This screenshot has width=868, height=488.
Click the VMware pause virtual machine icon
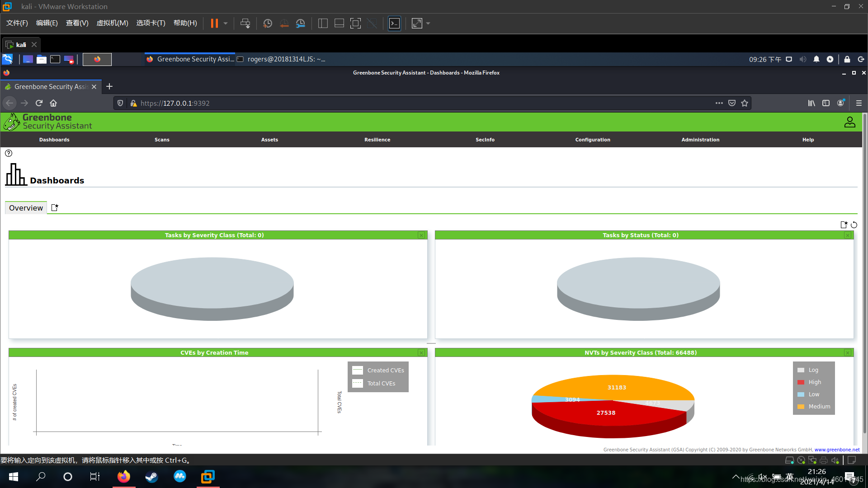point(214,23)
